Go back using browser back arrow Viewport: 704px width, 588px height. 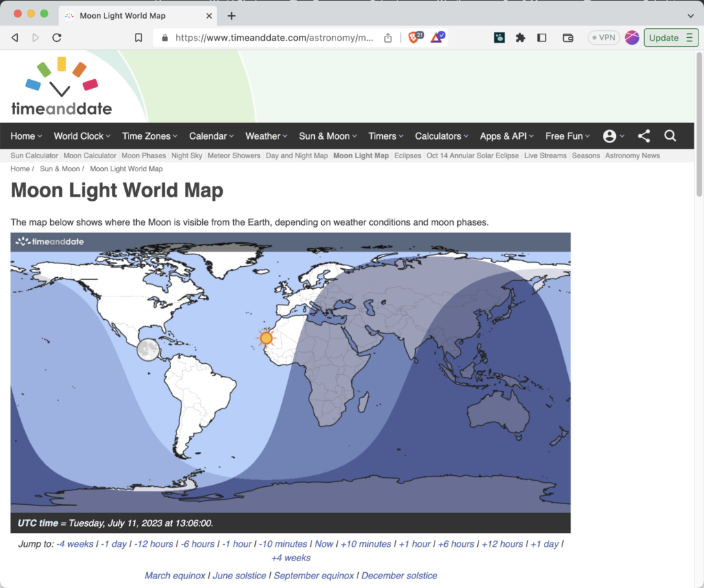coord(15,38)
